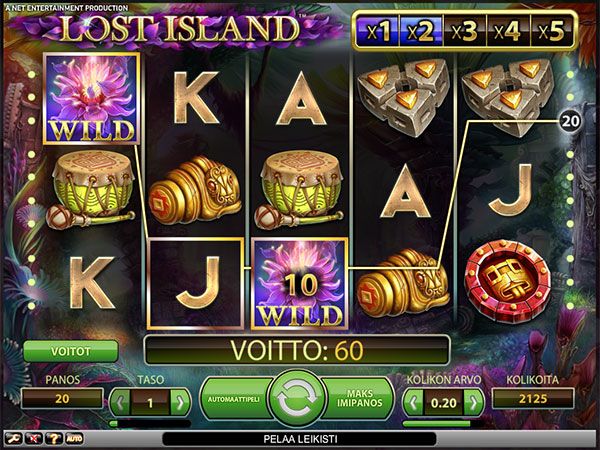Image resolution: width=600 pixels, height=450 pixels.
Task: Toggle sound with the muted speaker icon
Action: pyautogui.click(x=33, y=439)
